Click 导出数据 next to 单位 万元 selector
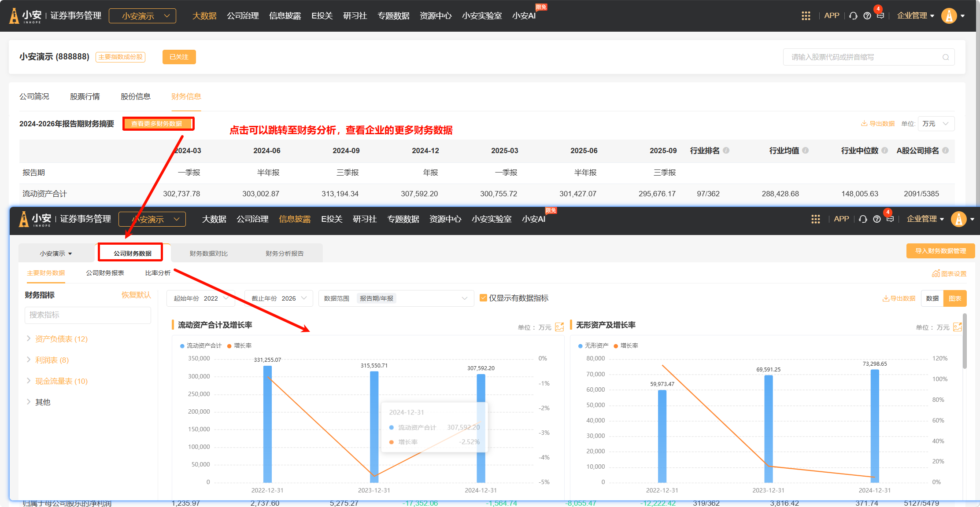This screenshot has width=980, height=507. [x=878, y=124]
